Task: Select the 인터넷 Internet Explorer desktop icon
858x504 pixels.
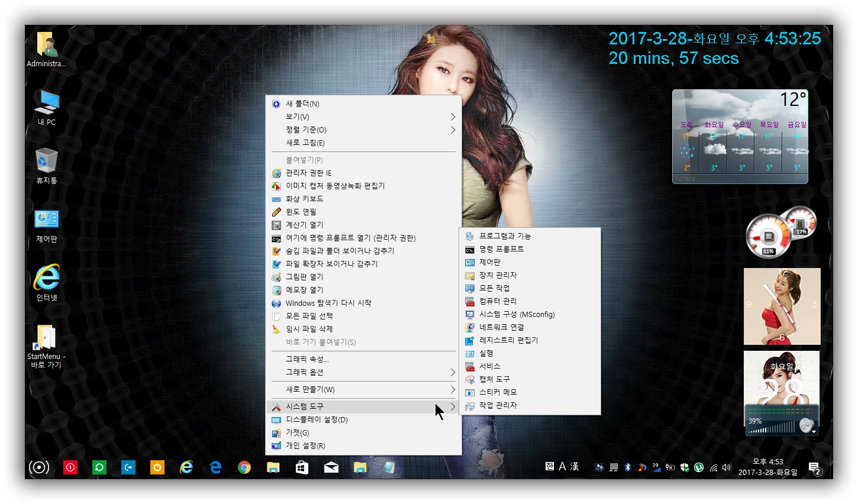Action: tap(46, 283)
